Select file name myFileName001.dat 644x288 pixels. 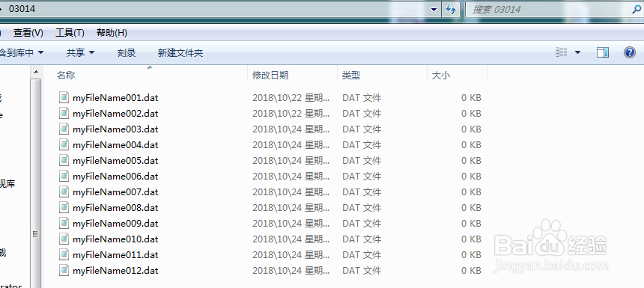tap(115, 98)
